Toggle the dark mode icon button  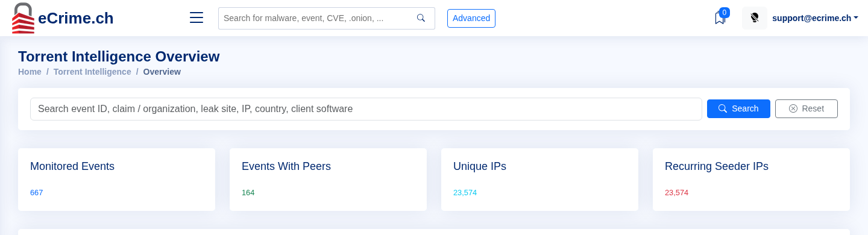(755, 18)
